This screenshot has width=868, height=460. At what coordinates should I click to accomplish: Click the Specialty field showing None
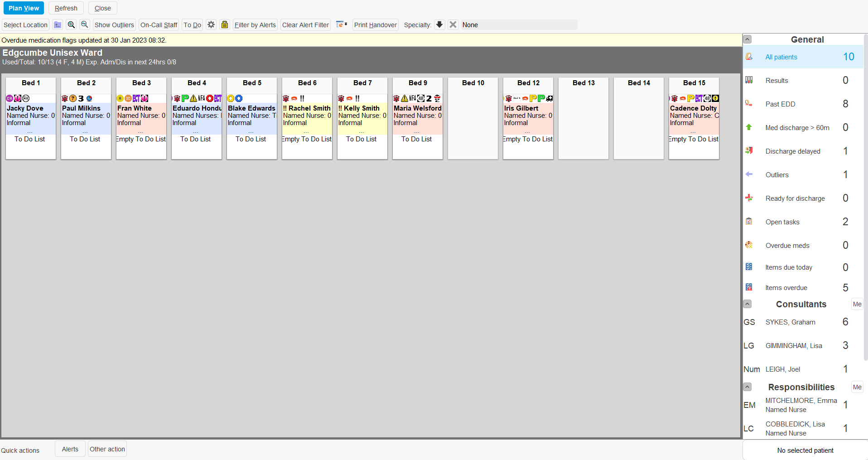pyautogui.click(x=519, y=25)
